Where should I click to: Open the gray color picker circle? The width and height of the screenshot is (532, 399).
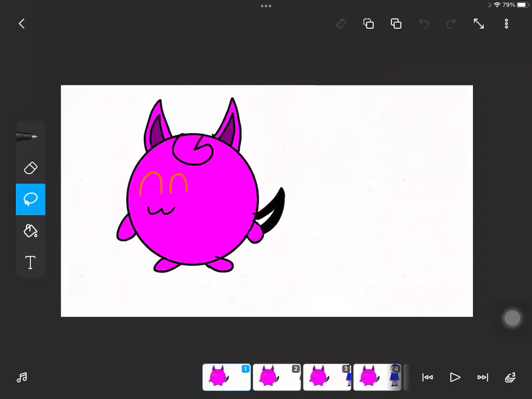pos(512,318)
